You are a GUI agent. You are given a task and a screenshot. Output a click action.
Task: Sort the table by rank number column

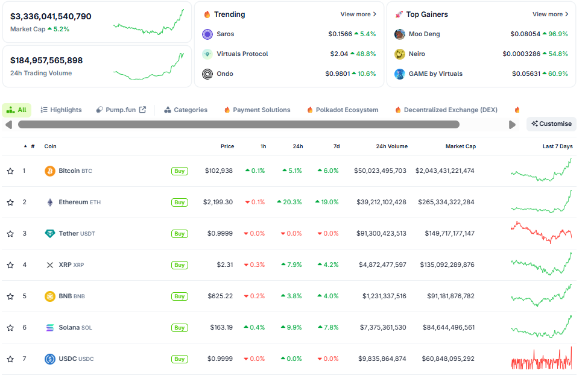32,146
